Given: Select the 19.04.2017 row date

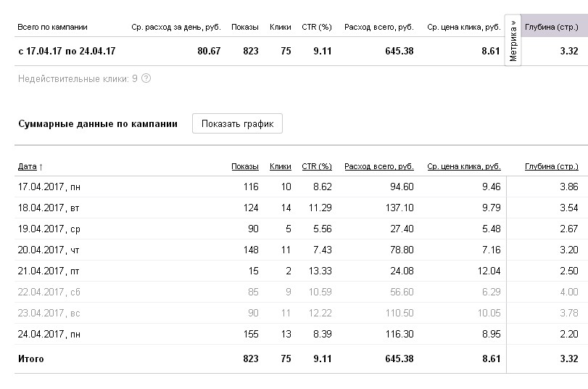Looking at the screenshot, I should pyautogui.click(x=49, y=229).
